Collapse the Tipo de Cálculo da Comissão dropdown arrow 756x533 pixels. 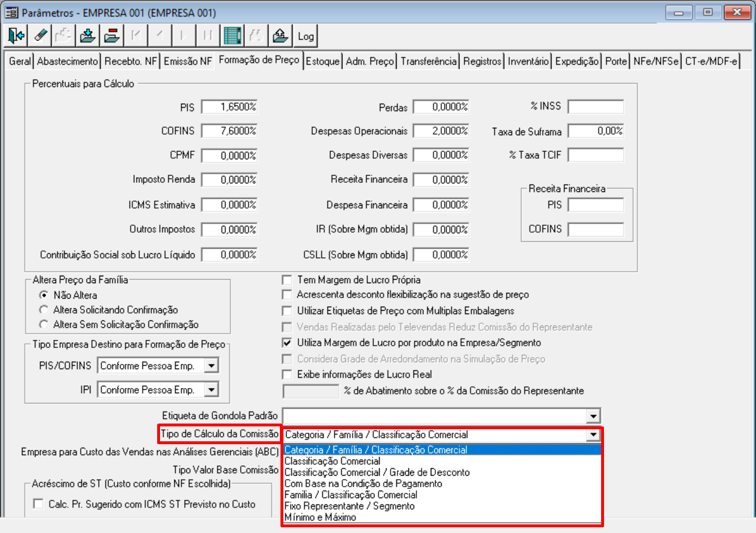point(593,435)
